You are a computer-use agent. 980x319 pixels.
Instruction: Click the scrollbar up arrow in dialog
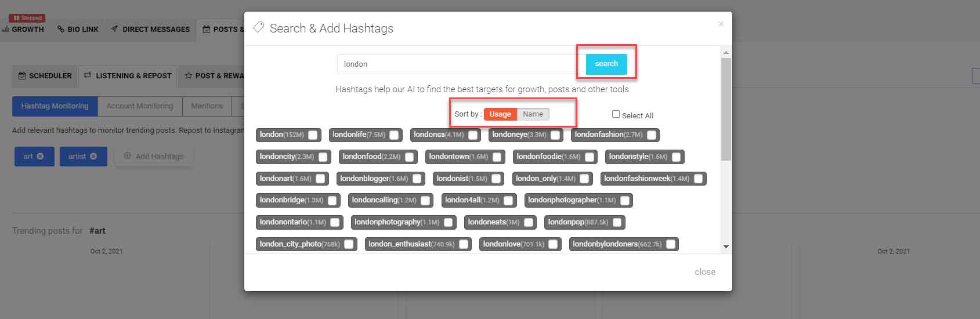(726, 53)
